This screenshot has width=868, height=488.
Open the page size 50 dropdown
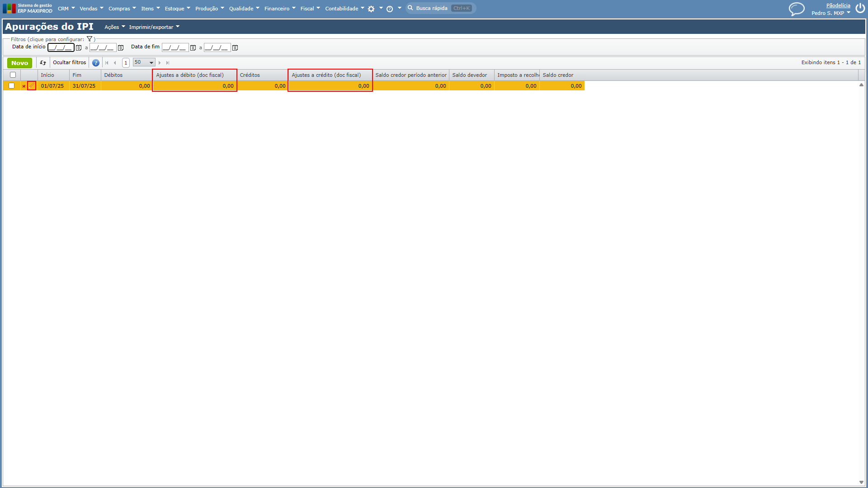(144, 62)
